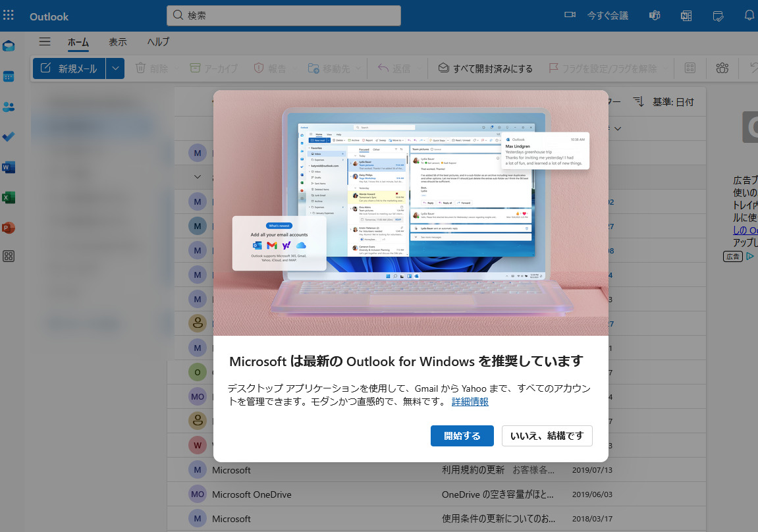Select the green O avatar message
Viewport: 758px width, 532px height.
click(x=197, y=372)
